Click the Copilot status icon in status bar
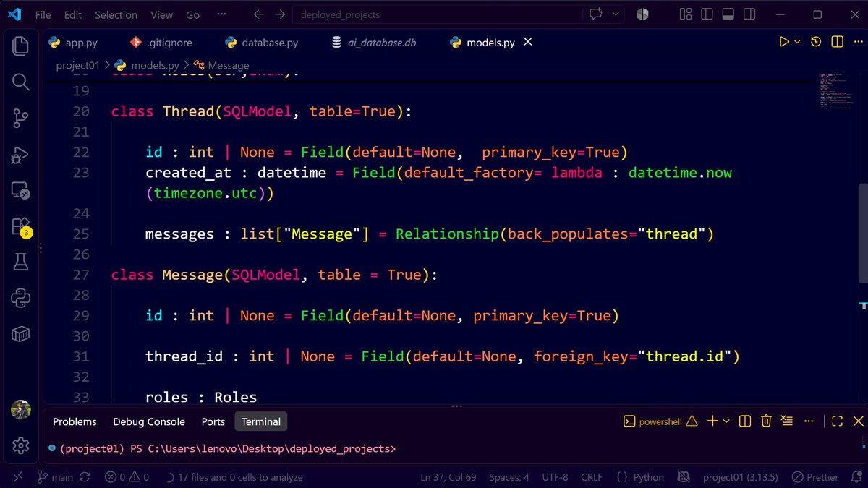The width and height of the screenshot is (868, 488). 683,477
